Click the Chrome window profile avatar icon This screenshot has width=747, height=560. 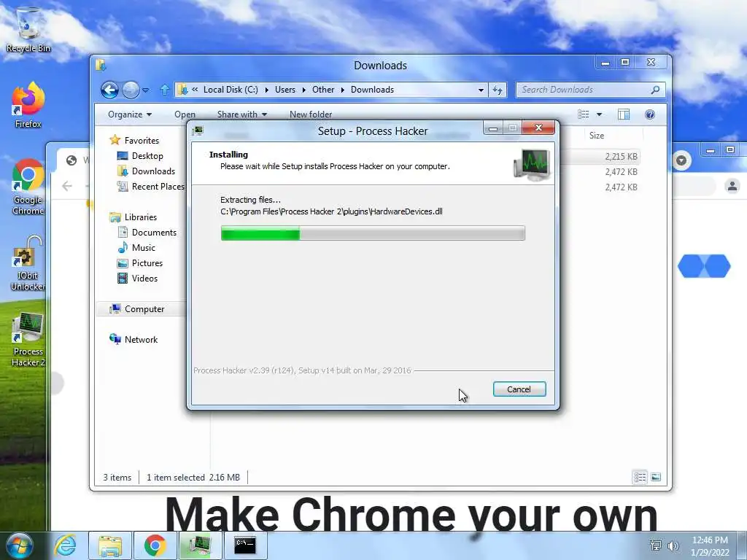point(732,186)
